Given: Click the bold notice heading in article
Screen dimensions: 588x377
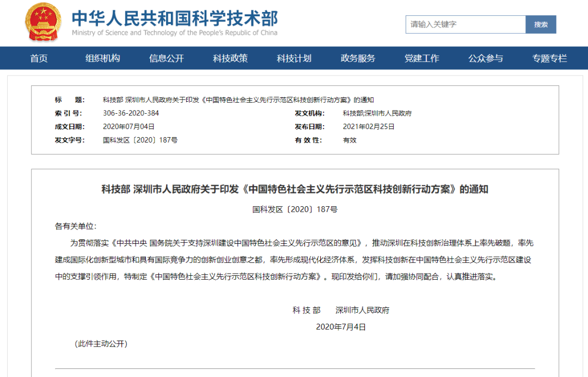Looking at the screenshot, I should (295, 189).
